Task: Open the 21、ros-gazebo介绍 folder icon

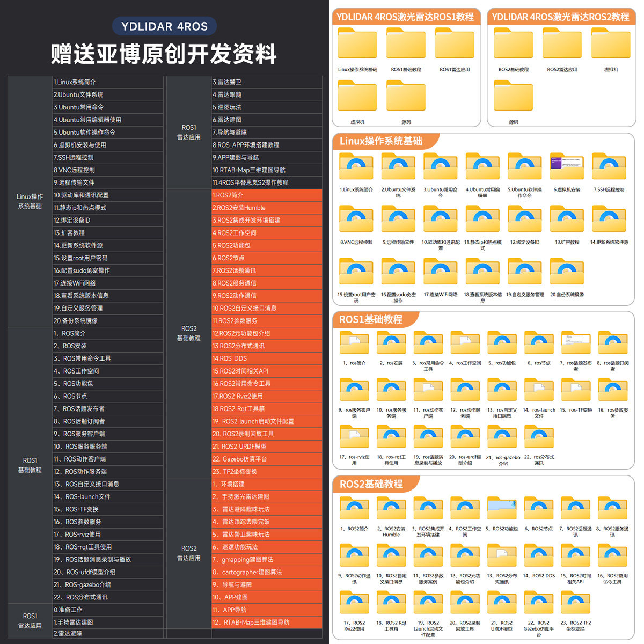Action: click(x=502, y=437)
